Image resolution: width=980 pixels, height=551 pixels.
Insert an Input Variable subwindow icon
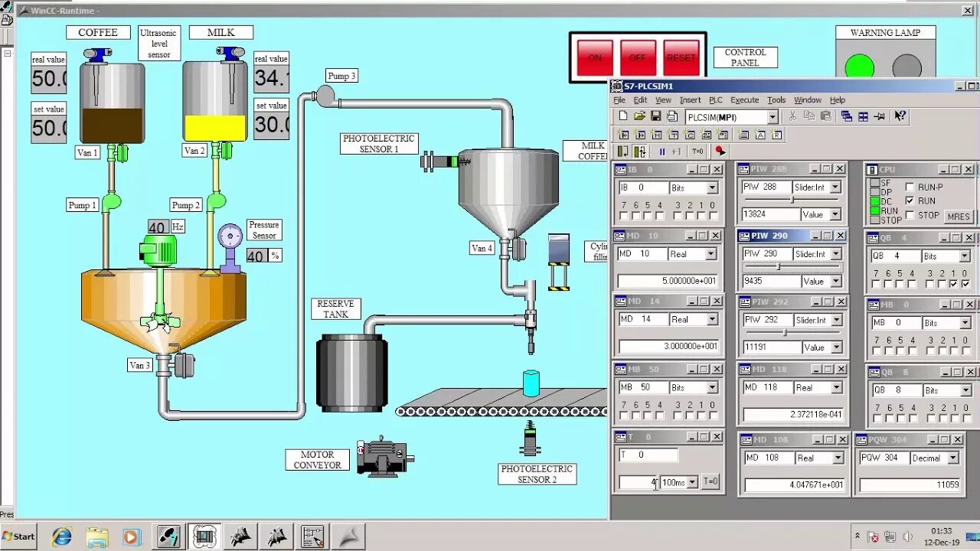(x=623, y=135)
